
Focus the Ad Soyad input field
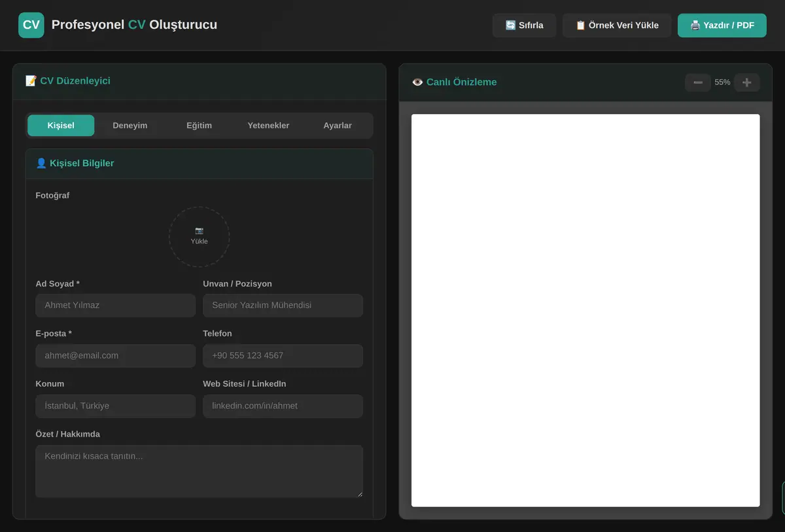(x=115, y=306)
